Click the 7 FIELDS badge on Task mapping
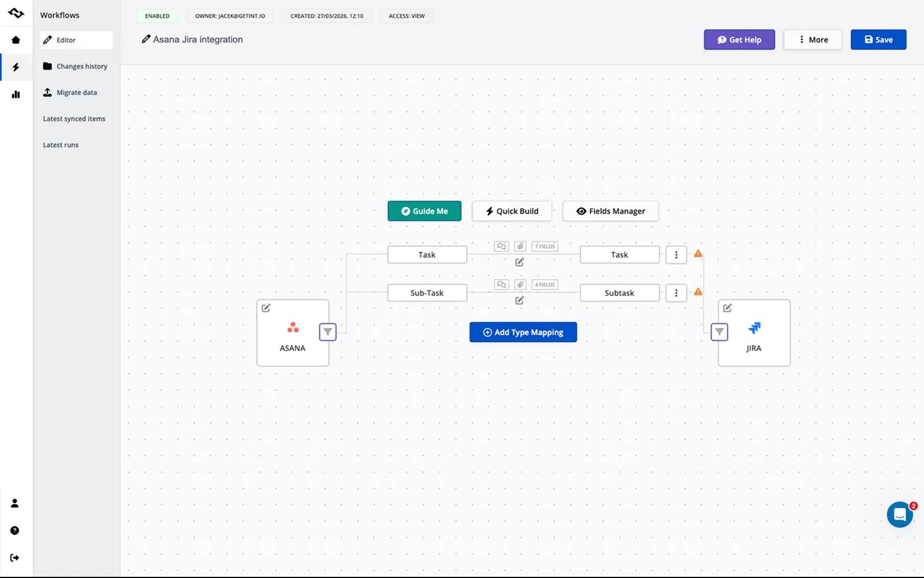The width and height of the screenshot is (924, 578). coord(545,246)
